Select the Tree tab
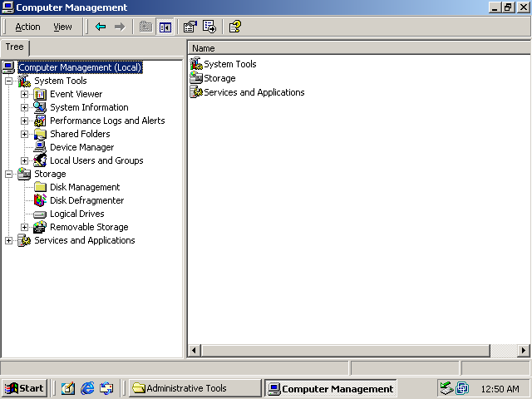This screenshot has height=399, width=532. (15, 47)
